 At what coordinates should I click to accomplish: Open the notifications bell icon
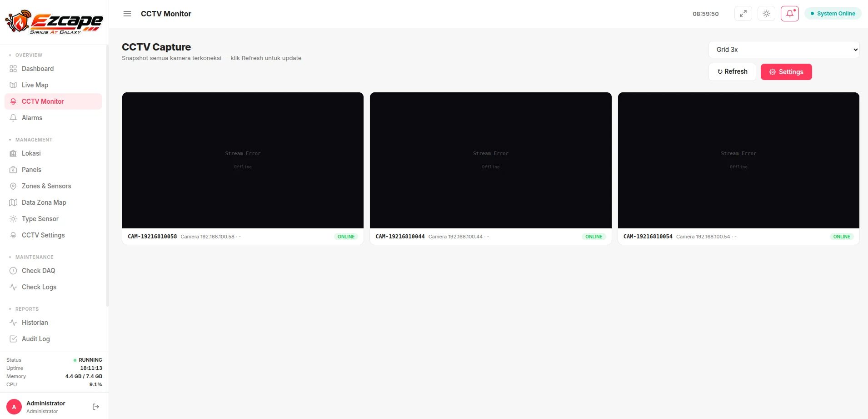790,14
